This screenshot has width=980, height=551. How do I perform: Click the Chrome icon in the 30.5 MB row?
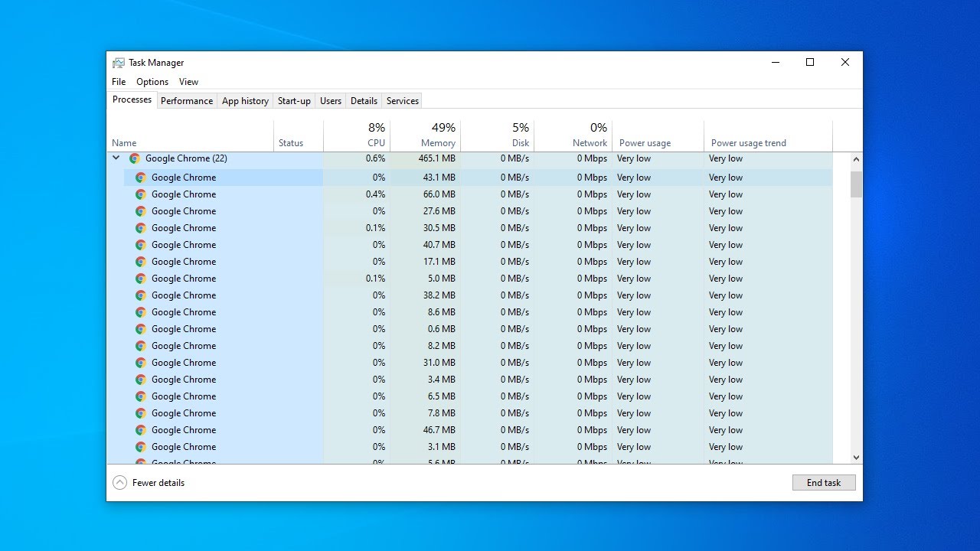(141, 228)
